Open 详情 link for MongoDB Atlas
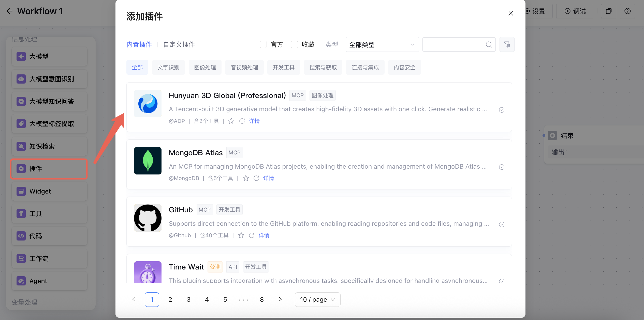Image resolution: width=644 pixels, height=320 pixels. (x=268, y=178)
